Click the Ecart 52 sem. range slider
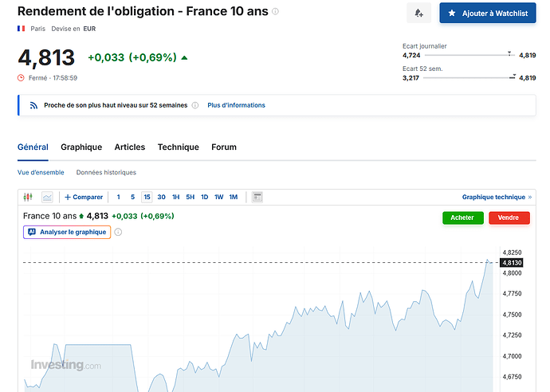This screenshot has height=392, width=550. 469,78
